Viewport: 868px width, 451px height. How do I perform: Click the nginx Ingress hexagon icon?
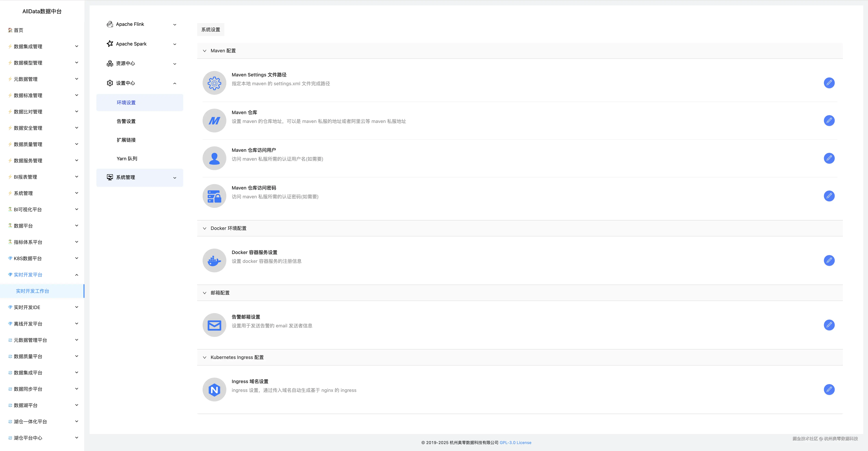214,390
